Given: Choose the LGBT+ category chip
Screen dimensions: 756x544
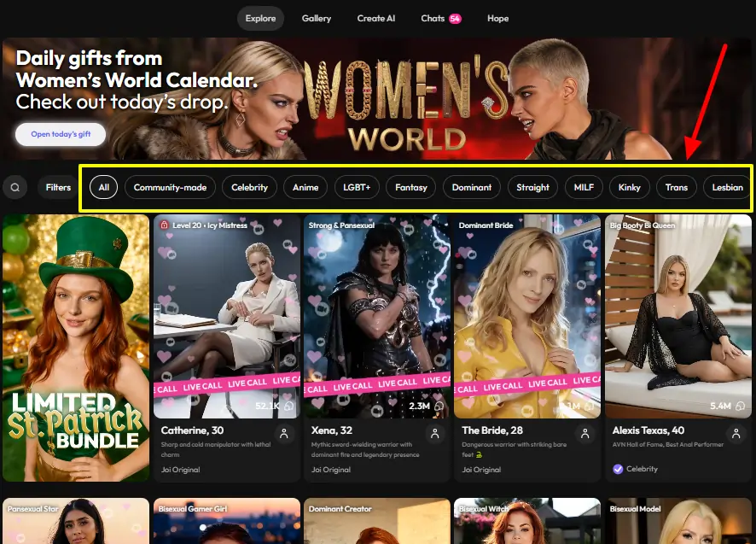Looking at the screenshot, I should click(357, 187).
